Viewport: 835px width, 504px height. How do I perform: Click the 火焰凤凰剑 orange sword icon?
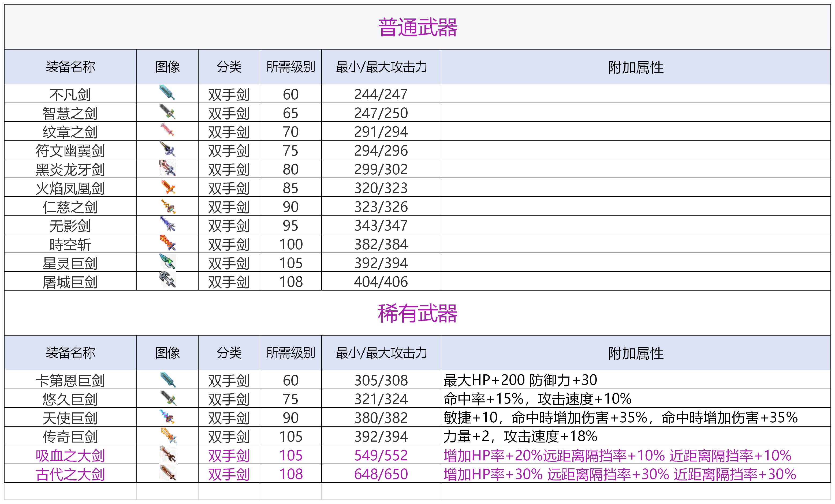click(x=168, y=187)
